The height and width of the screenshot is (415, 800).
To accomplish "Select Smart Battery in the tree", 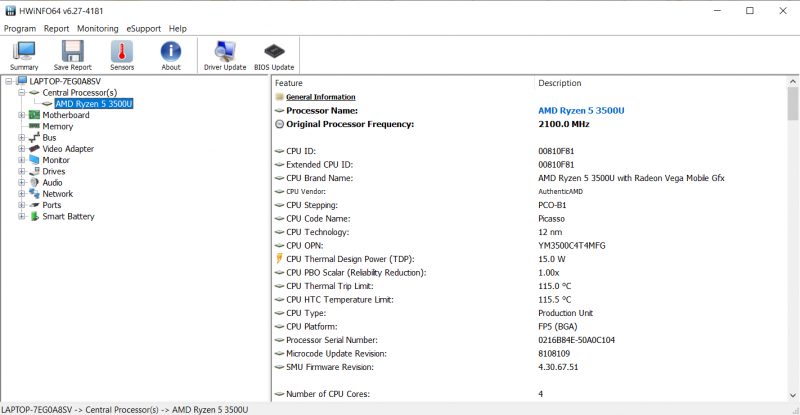I will (x=68, y=216).
